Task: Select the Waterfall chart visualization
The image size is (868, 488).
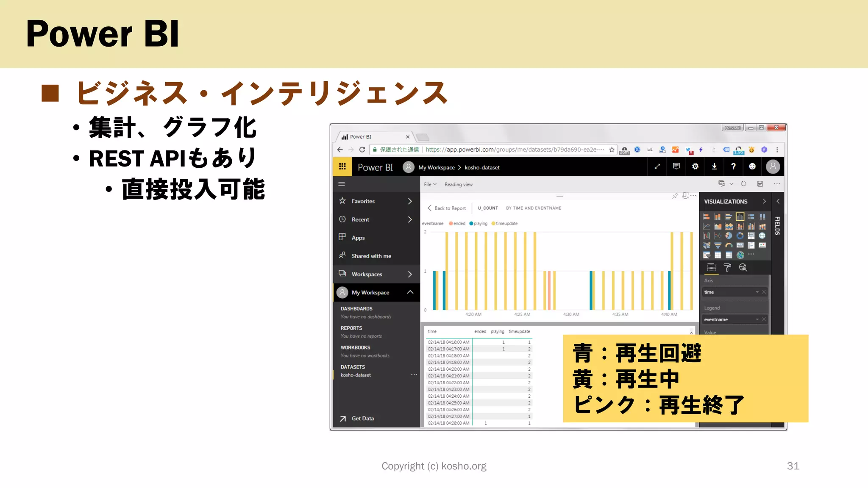Action: click(x=707, y=236)
